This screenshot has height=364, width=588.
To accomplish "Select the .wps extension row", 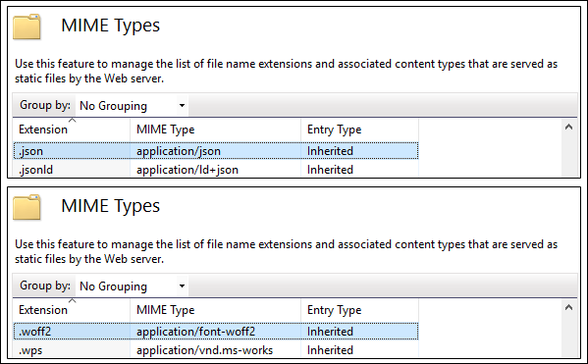I will point(216,349).
